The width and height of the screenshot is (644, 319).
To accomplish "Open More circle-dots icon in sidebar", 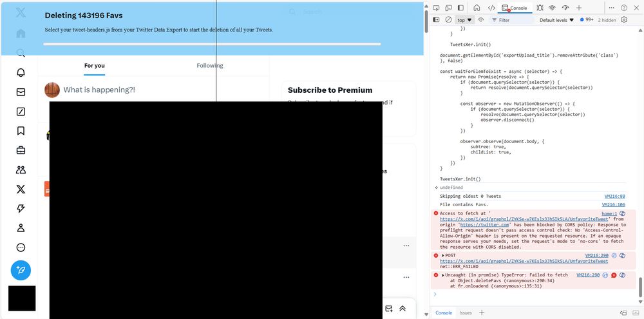I will 21,247.
